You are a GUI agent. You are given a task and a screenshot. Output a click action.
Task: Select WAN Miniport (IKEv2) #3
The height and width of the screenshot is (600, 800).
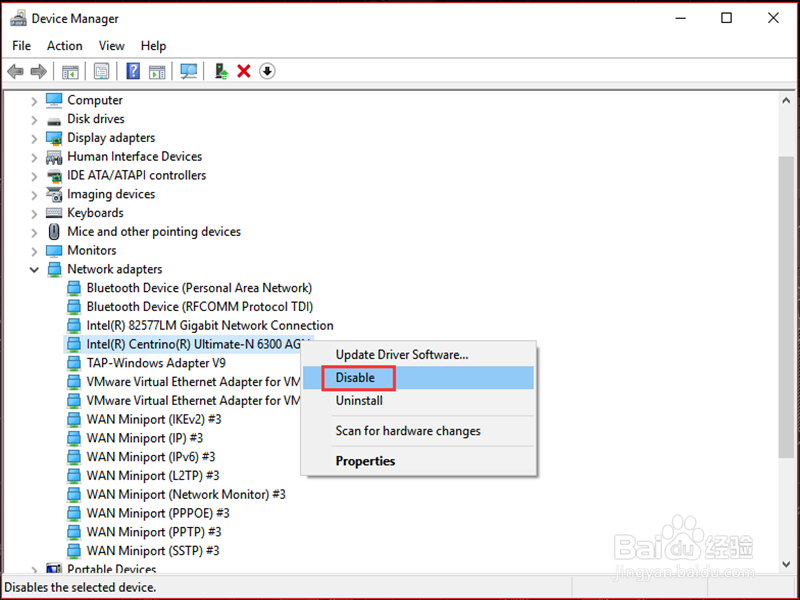[x=154, y=419]
